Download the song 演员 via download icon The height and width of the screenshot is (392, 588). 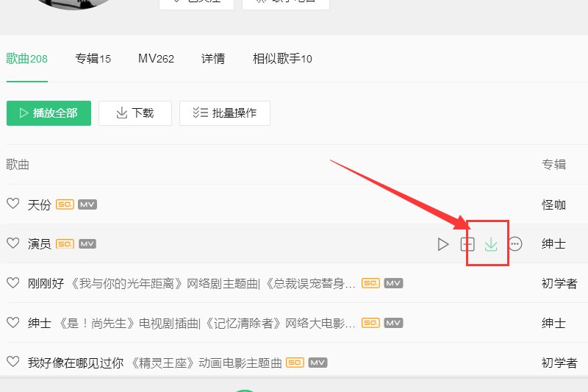[x=491, y=244]
